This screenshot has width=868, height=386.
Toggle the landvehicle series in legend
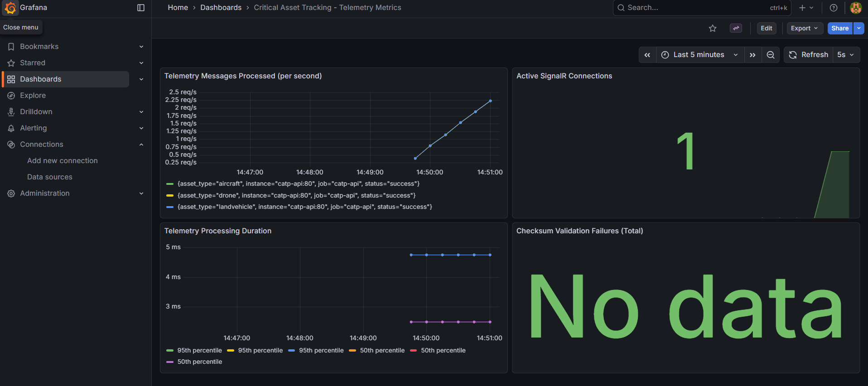(x=304, y=207)
